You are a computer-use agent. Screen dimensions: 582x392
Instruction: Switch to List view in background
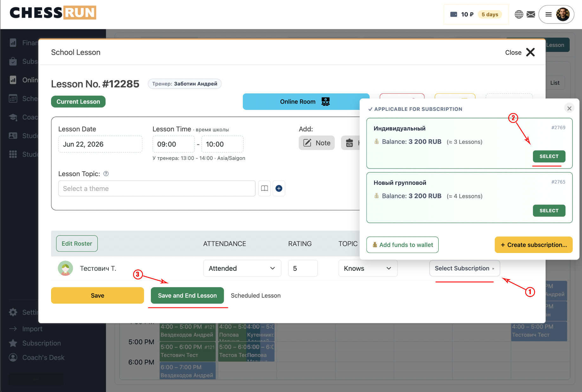tap(555, 83)
